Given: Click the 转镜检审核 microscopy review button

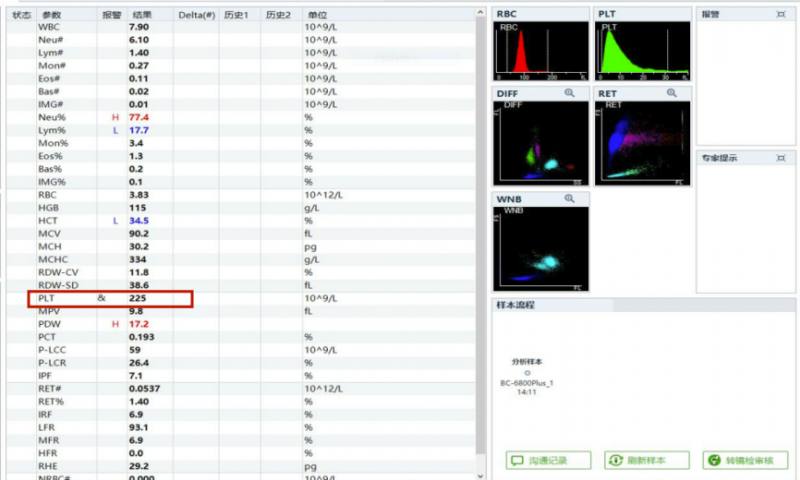Looking at the screenshot, I should pos(745,460).
